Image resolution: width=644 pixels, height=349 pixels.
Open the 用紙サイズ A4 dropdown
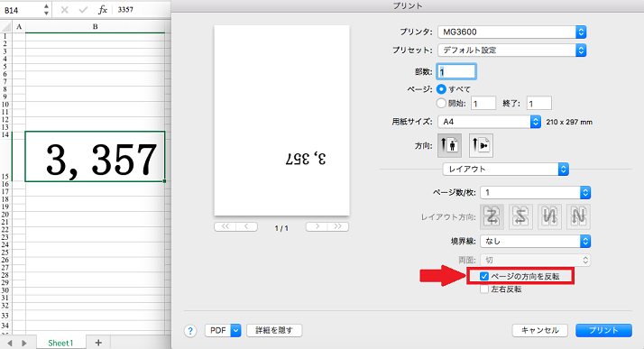(490, 122)
